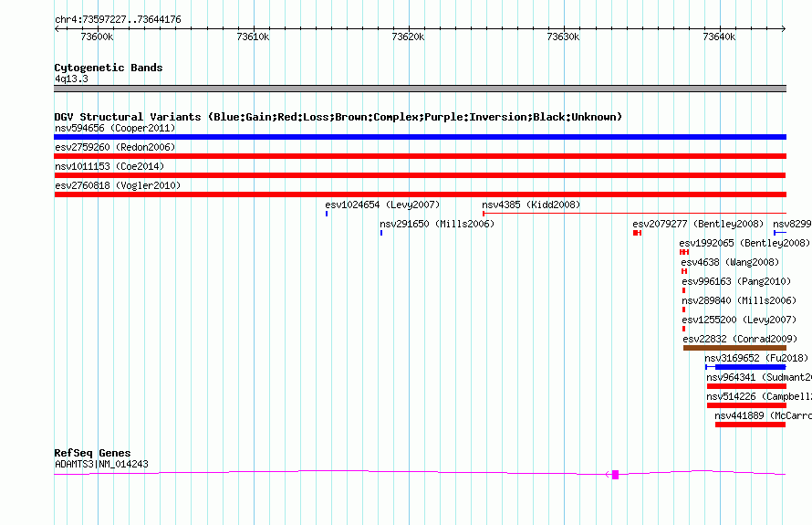Click the magenta ADAMTS3 exon block
This screenshot has width=812, height=525.
(615, 474)
